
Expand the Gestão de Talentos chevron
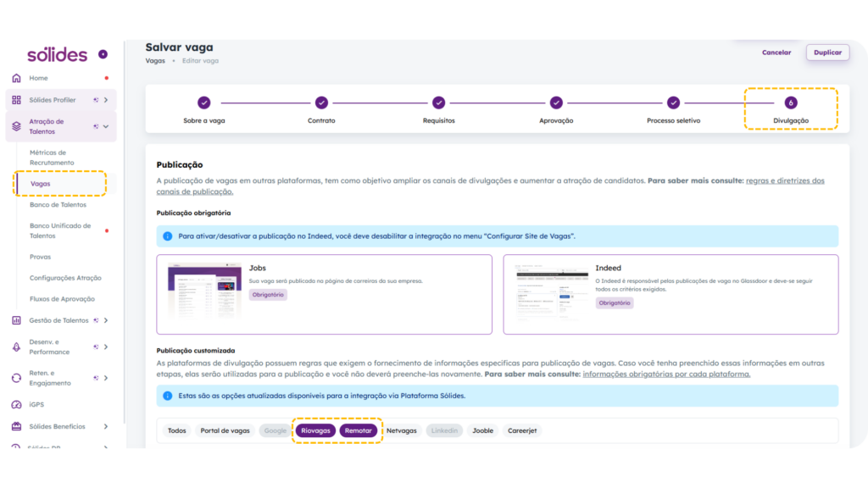106,320
